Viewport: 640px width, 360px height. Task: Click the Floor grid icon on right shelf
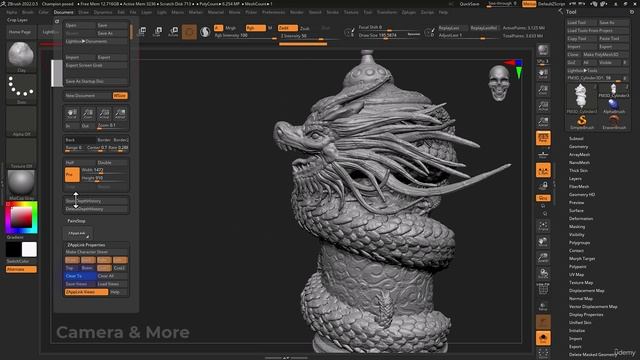pyautogui.click(x=543, y=154)
